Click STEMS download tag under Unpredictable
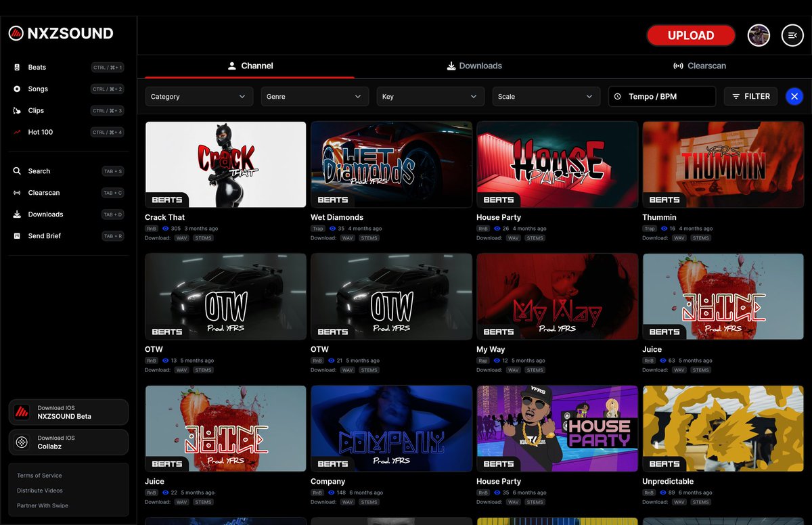Image resolution: width=812 pixels, height=525 pixels. pyautogui.click(x=701, y=502)
